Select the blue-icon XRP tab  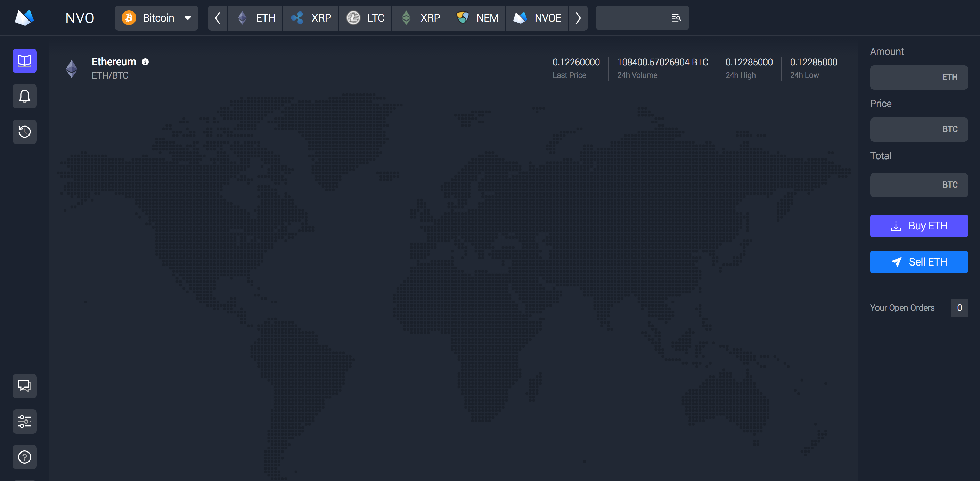point(311,18)
